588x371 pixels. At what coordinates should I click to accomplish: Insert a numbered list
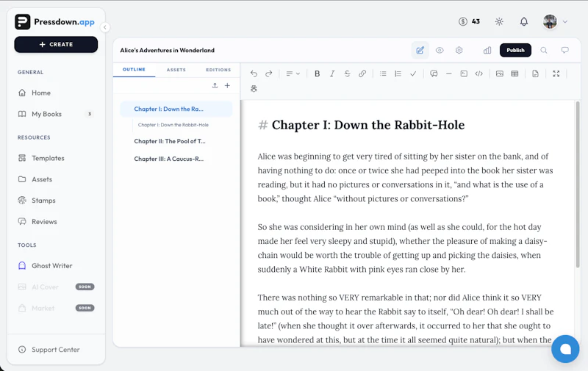click(398, 73)
